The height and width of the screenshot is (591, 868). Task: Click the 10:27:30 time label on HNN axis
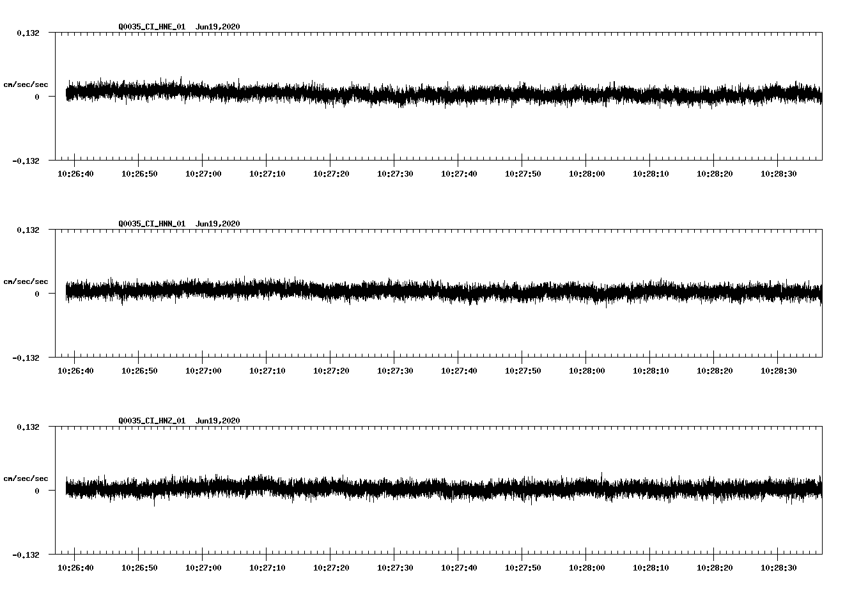click(x=395, y=371)
